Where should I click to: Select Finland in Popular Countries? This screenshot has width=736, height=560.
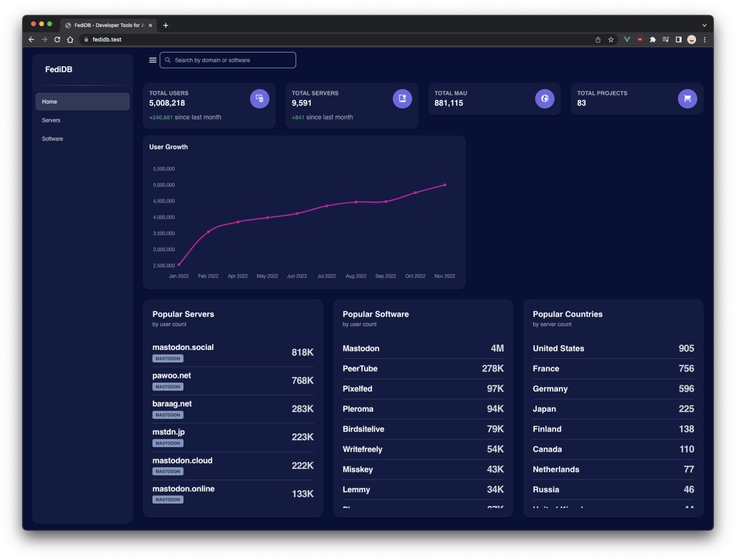pos(614,429)
